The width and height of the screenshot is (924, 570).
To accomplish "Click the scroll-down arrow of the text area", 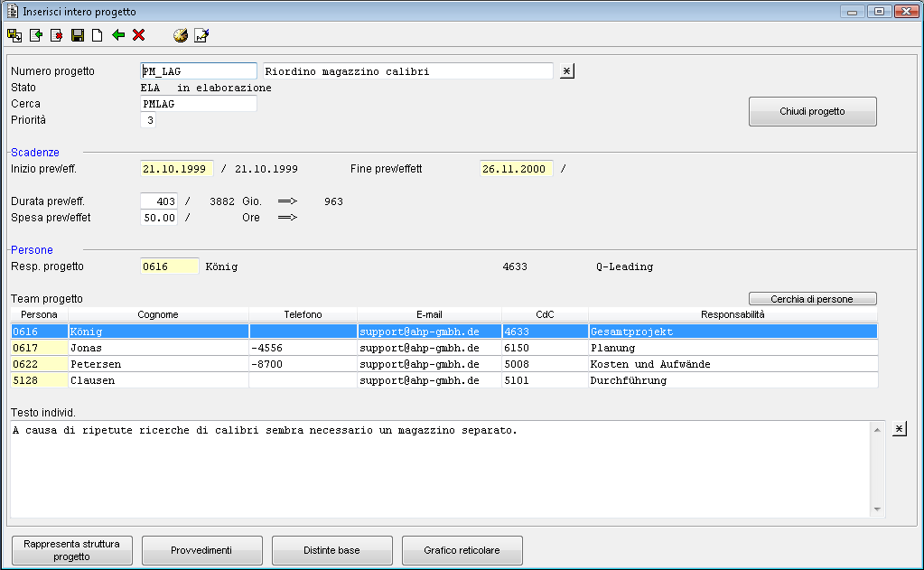I will coord(877,509).
